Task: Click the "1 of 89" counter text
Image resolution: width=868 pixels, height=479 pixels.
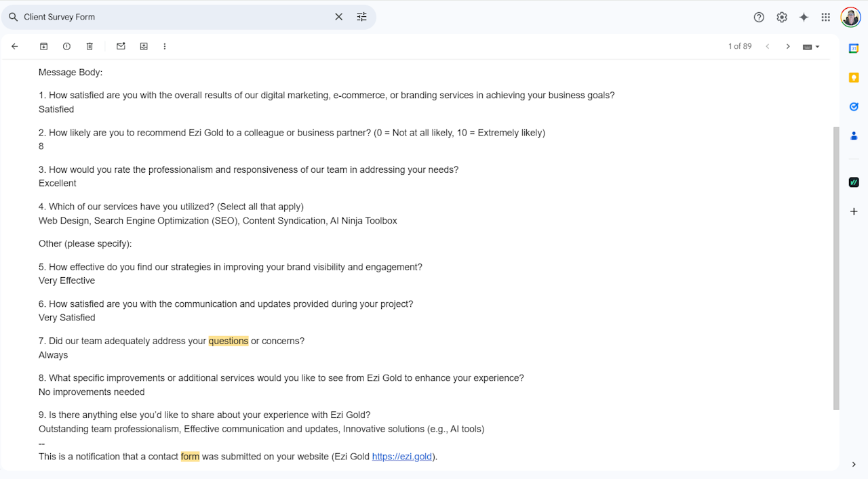Action: click(740, 47)
